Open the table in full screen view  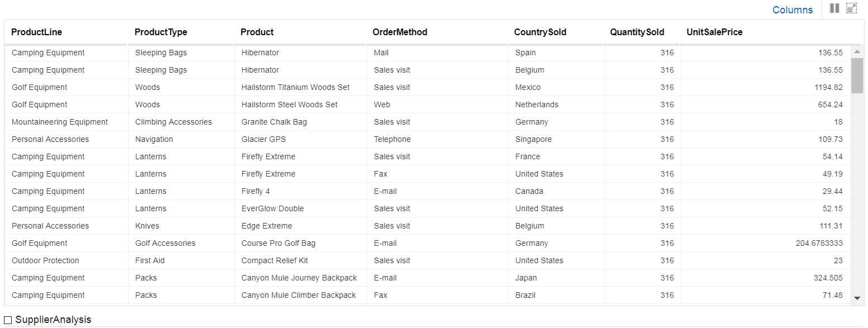coord(851,8)
